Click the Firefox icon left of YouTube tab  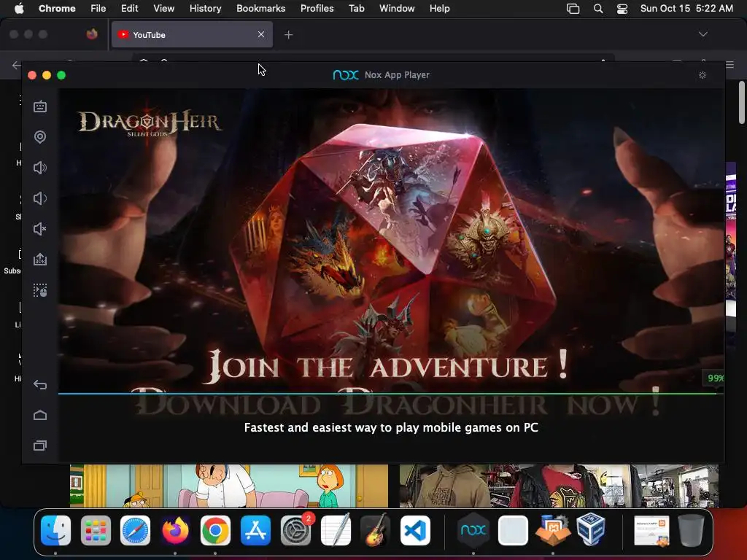pos(92,34)
